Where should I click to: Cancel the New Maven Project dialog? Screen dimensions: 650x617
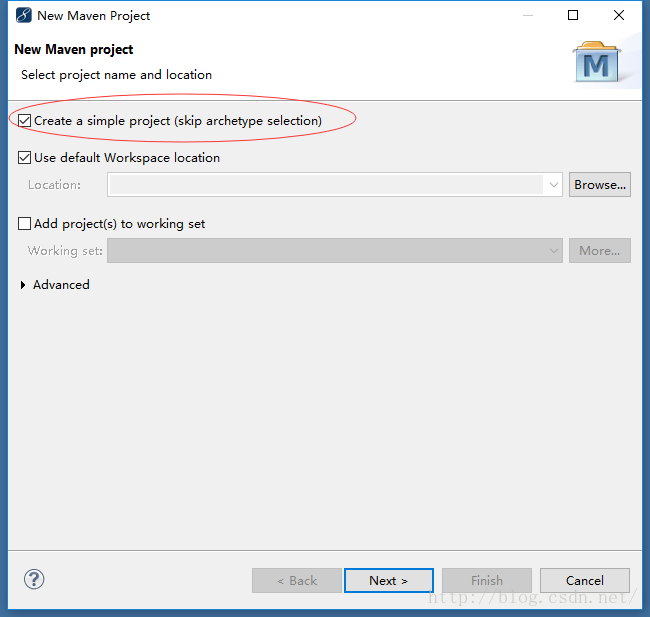584,581
